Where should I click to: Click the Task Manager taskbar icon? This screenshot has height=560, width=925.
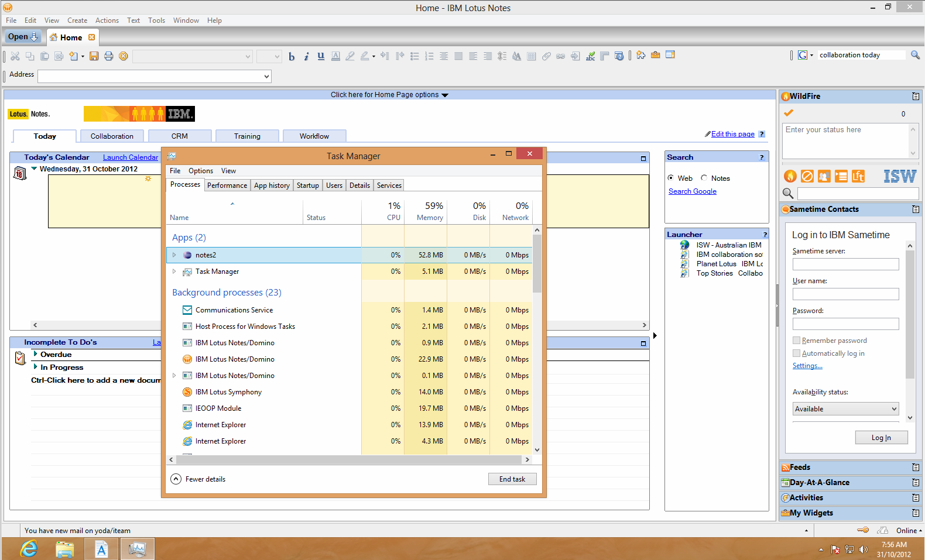(138, 549)
